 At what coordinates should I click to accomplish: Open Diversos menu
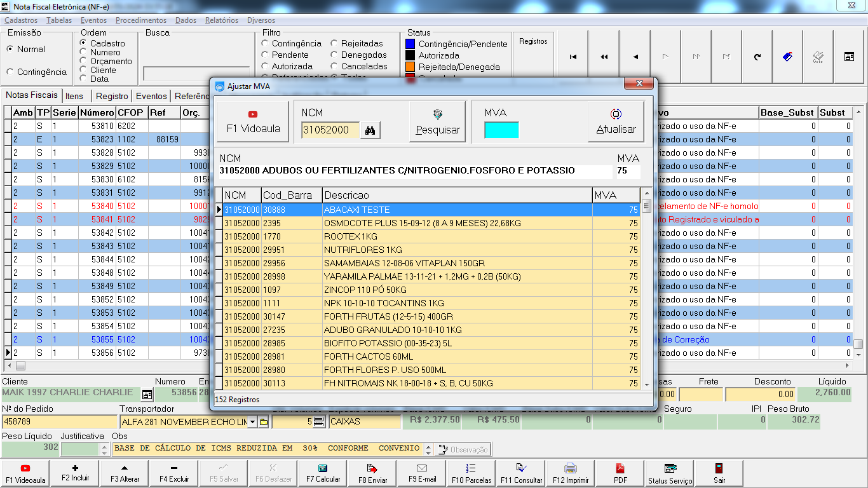point(261,20)
